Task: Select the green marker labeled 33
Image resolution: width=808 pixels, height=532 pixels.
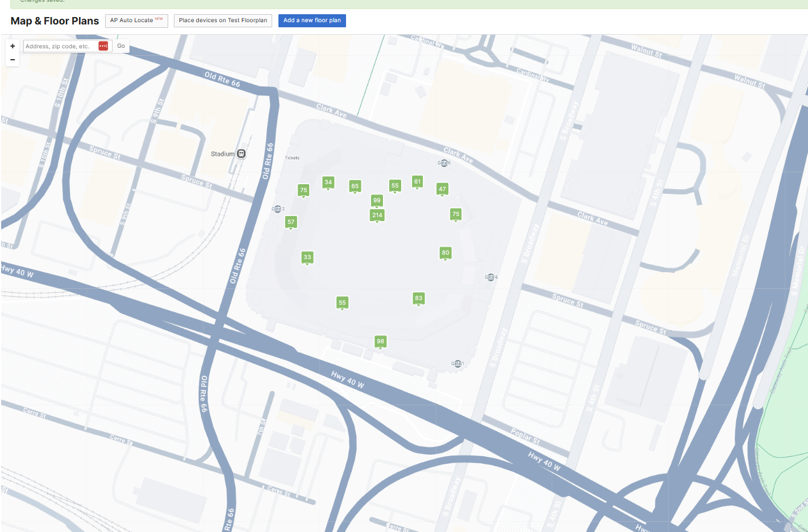Action: pyautogui.click(x=307, y=257)
